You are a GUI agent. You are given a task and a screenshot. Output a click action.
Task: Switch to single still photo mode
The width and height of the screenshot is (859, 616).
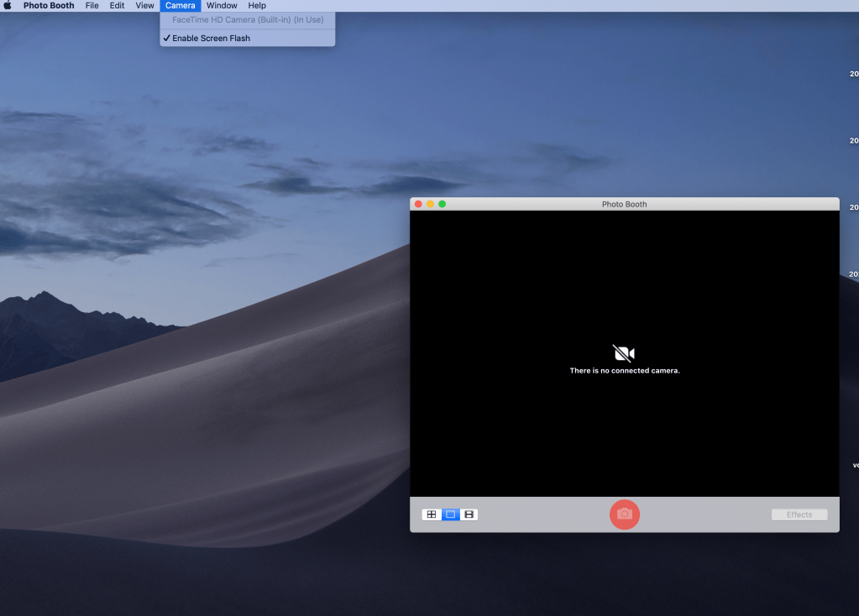point(450,514)
